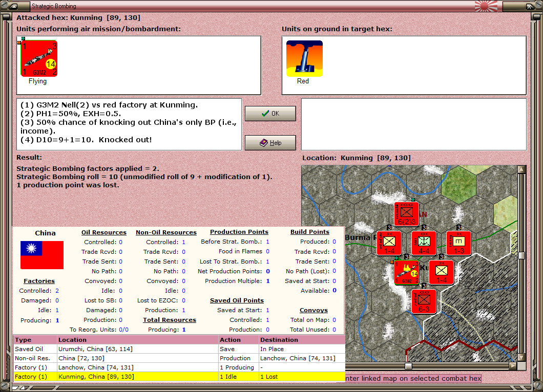The width and height of the screenshot is (543, 392).
Task: Click the map scroll right arrow
Action: pos(513,366)
